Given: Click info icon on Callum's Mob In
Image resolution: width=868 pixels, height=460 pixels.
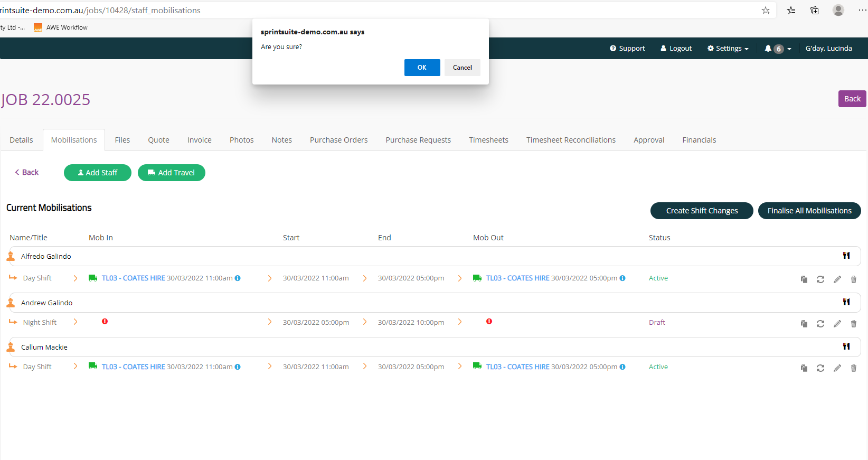Looking at the screenshot, I should 238,367.
